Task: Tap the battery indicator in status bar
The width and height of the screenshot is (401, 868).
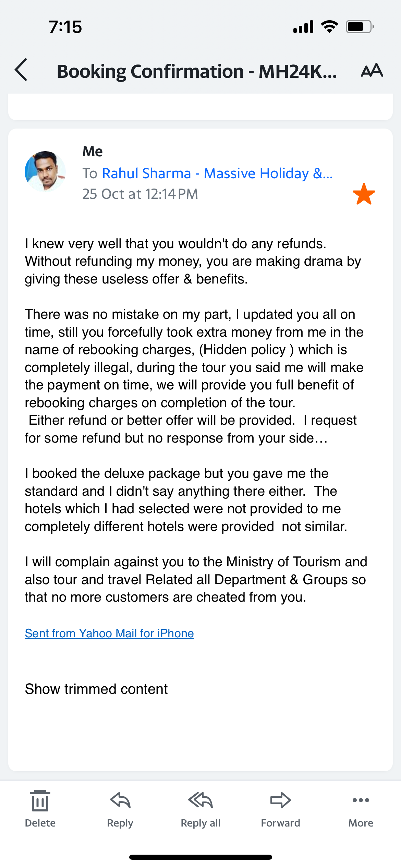Action: click(x=359, y=26)
